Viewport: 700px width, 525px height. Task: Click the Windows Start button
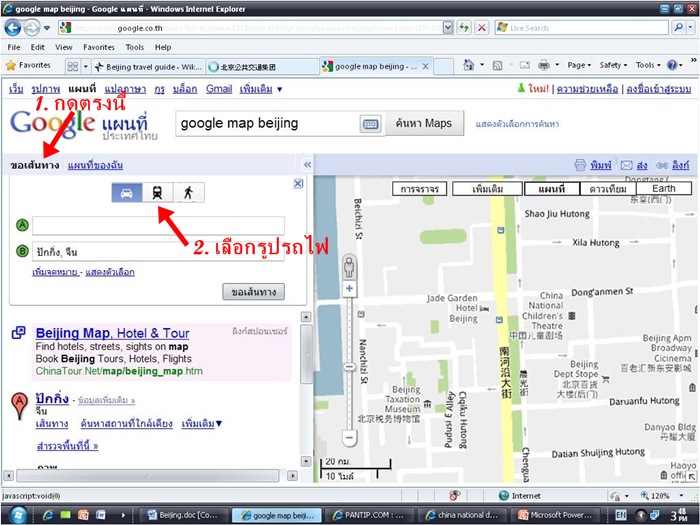pyautogui.click(x=17, y=515)
